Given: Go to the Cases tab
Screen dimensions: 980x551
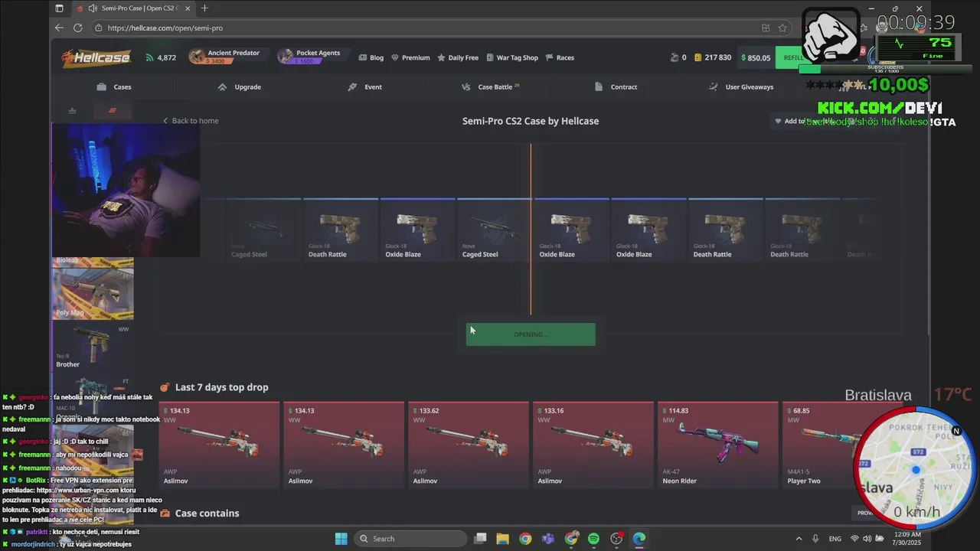Looking at the screenshot, I should pos(114,86).
